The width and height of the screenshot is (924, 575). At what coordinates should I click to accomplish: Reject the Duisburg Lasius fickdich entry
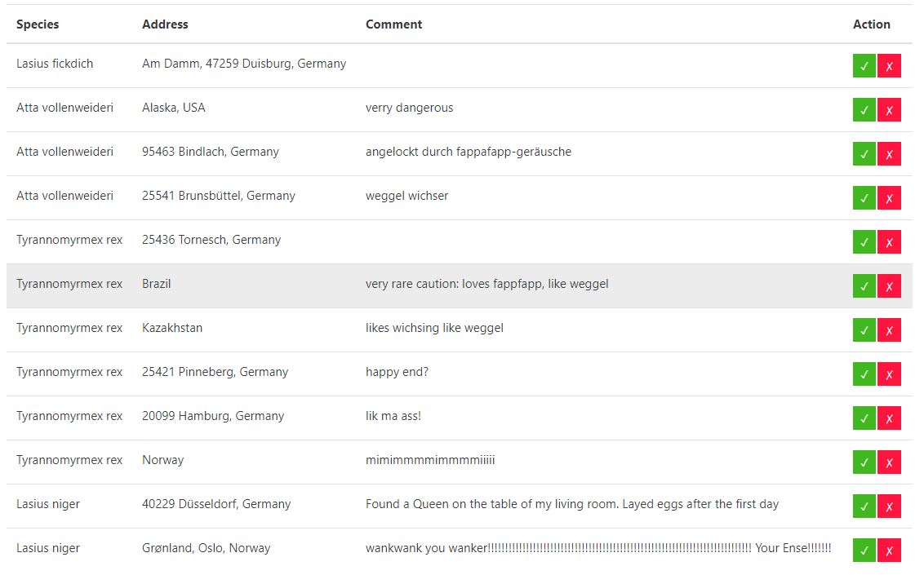click(889, 66)
